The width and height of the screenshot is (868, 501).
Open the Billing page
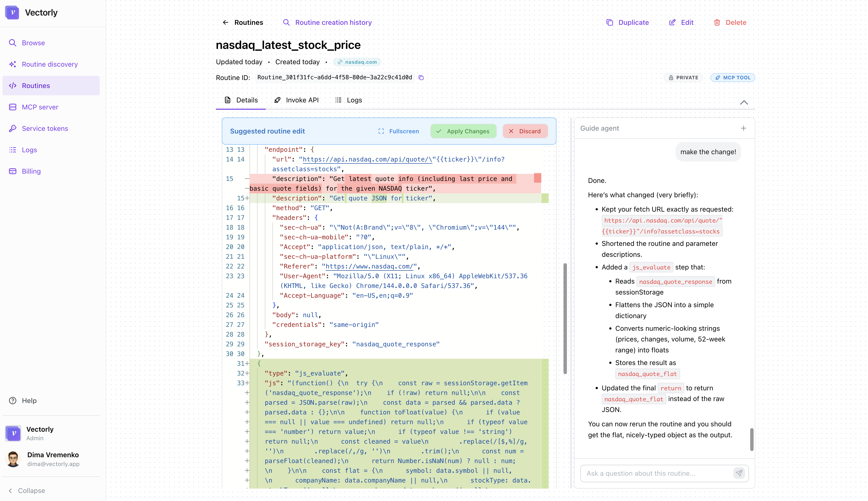pyautogui.click(x=31, y=171)
